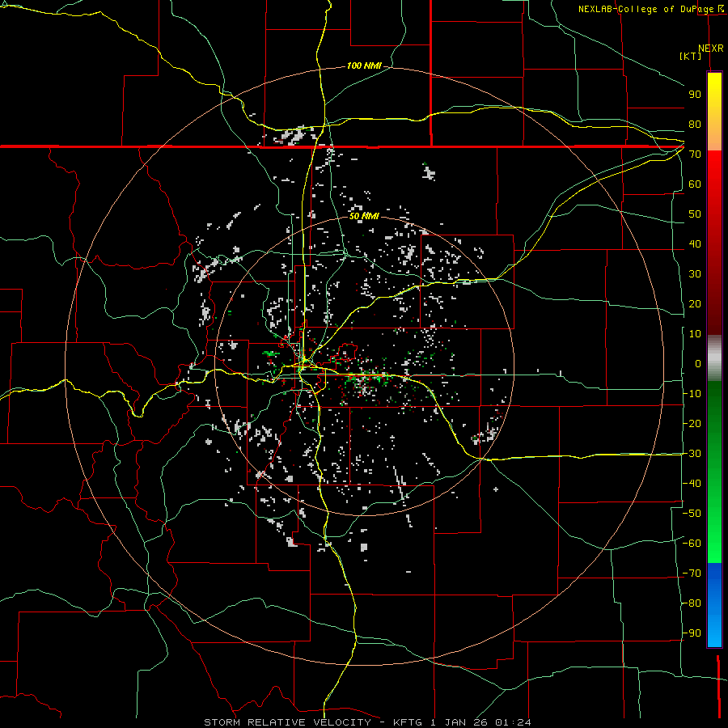Click the -90 knot scale label
This screenshot has width=728, height=728.
point(692,633)
